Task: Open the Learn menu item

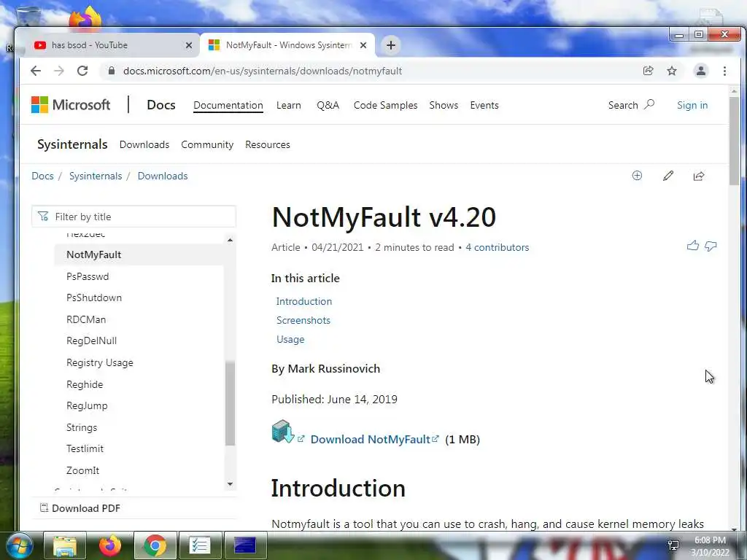Action: (289, 105)
